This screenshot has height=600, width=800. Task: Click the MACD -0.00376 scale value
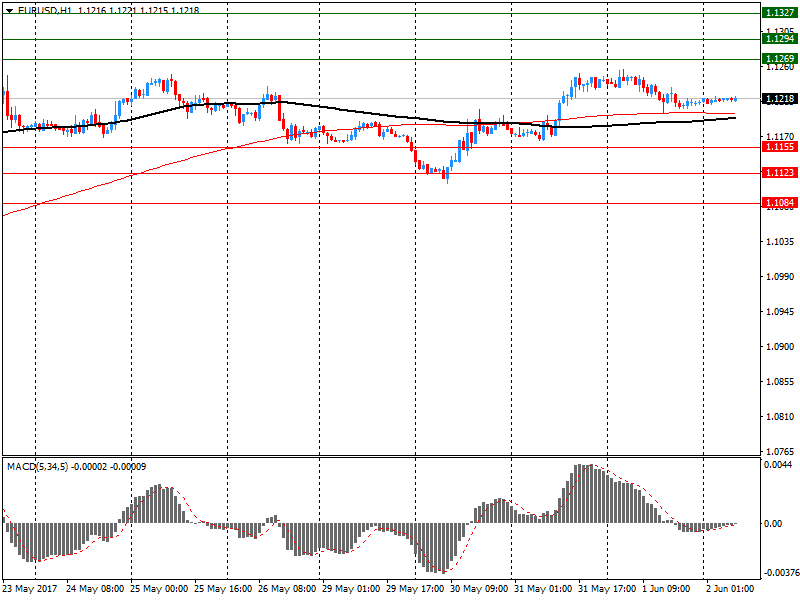pyautogui.click(x=780, y=573)
